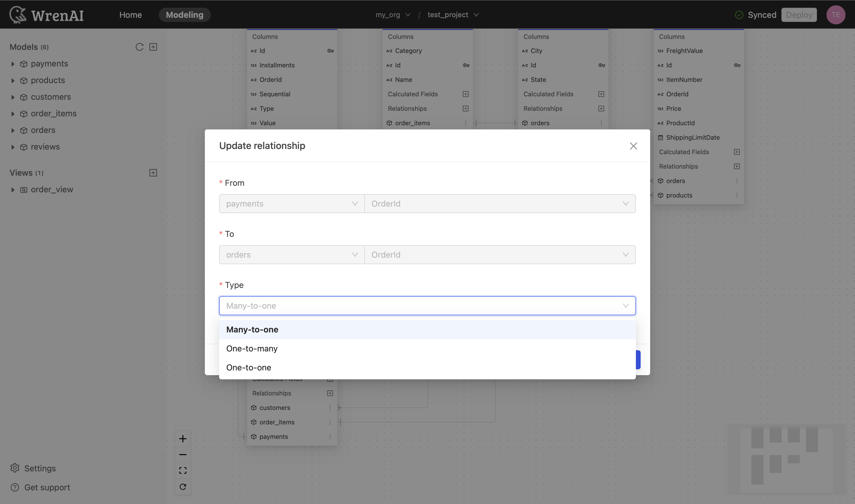
Task: Open Get support link
Action: click(40, 487)
